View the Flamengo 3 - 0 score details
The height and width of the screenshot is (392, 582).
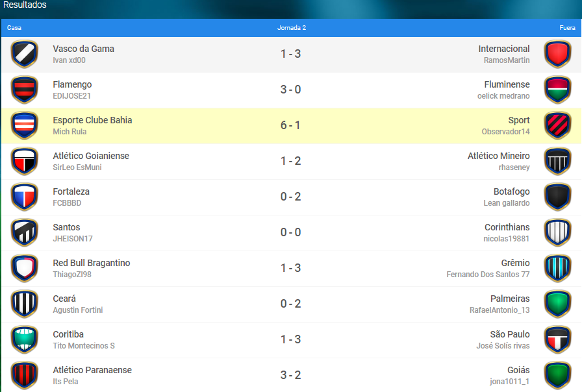290,90
